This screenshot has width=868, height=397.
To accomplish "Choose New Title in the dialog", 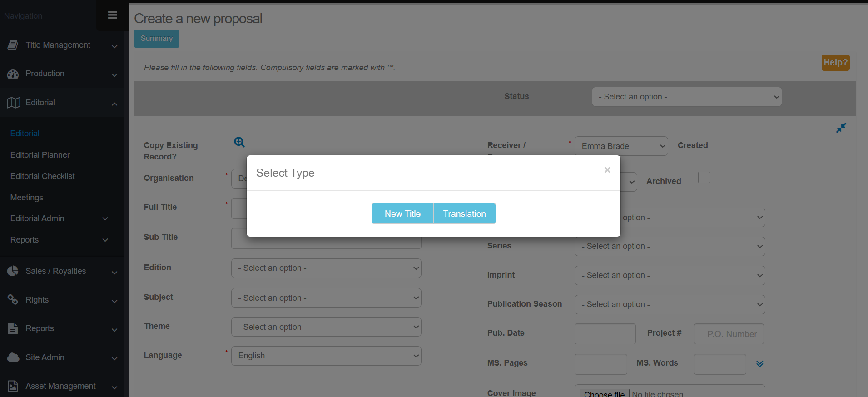I will (402, 213).
